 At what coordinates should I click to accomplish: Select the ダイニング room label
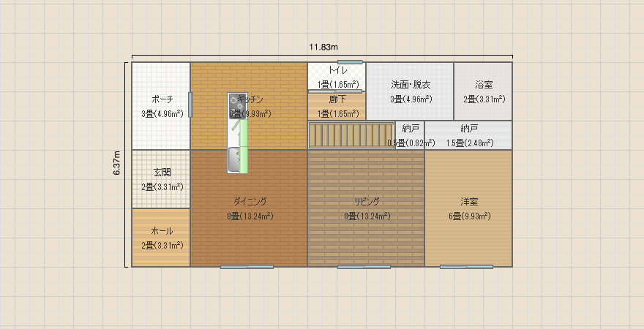tap(250, 201)
